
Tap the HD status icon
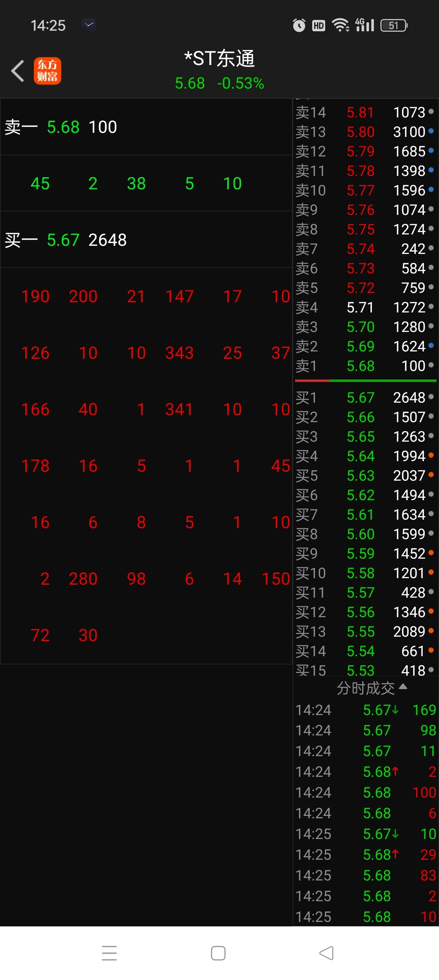[319, 26]
